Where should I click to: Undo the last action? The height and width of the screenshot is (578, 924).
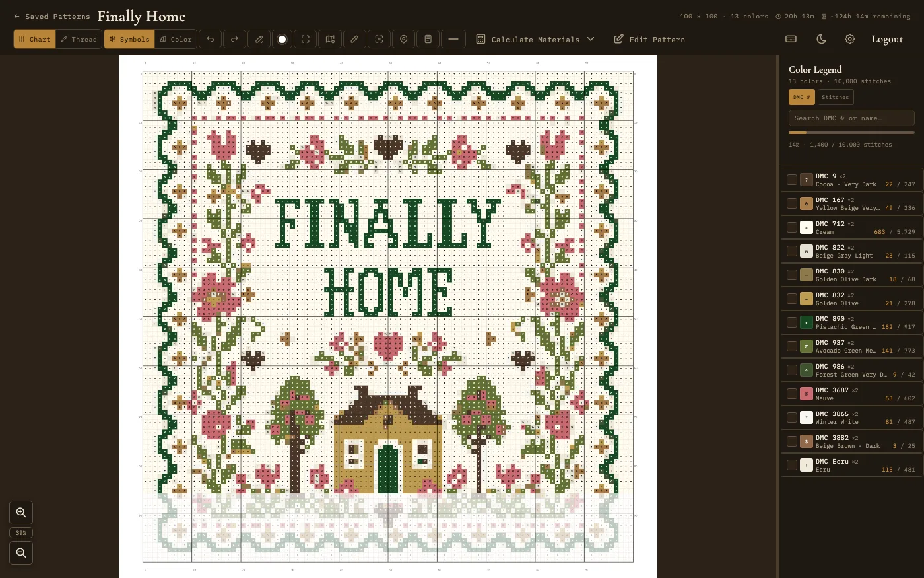pyautogui.click(x=211, y=39)
